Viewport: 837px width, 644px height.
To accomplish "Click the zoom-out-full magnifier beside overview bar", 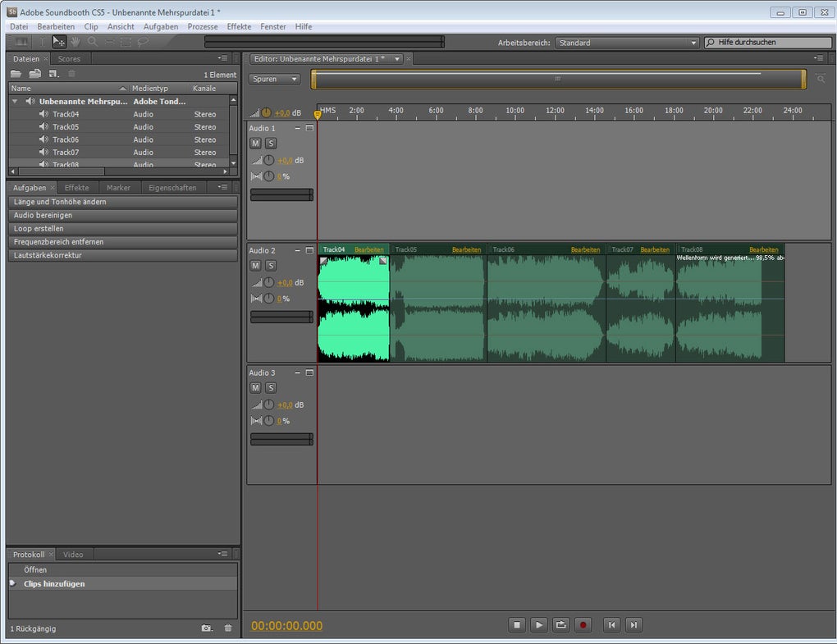I will tap(821, 79).
